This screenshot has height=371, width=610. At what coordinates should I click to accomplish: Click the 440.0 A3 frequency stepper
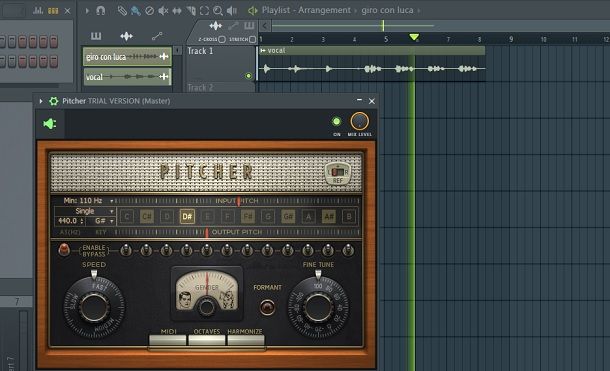70,221
